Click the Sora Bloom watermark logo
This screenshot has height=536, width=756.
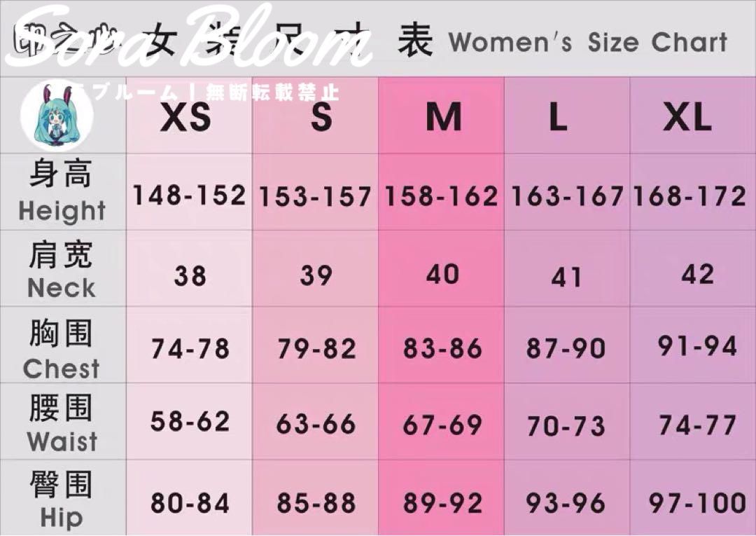(188, 37)
